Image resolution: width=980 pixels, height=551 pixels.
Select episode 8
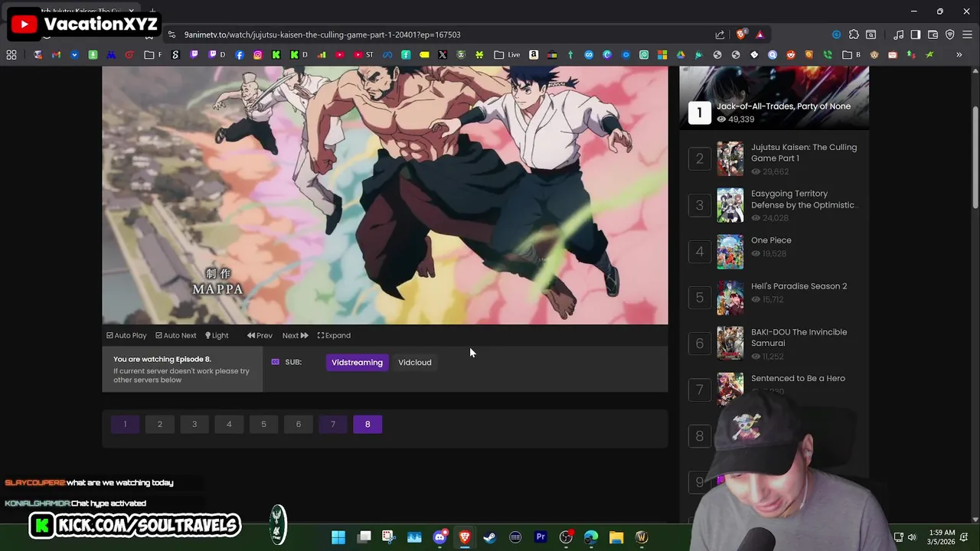367,424
